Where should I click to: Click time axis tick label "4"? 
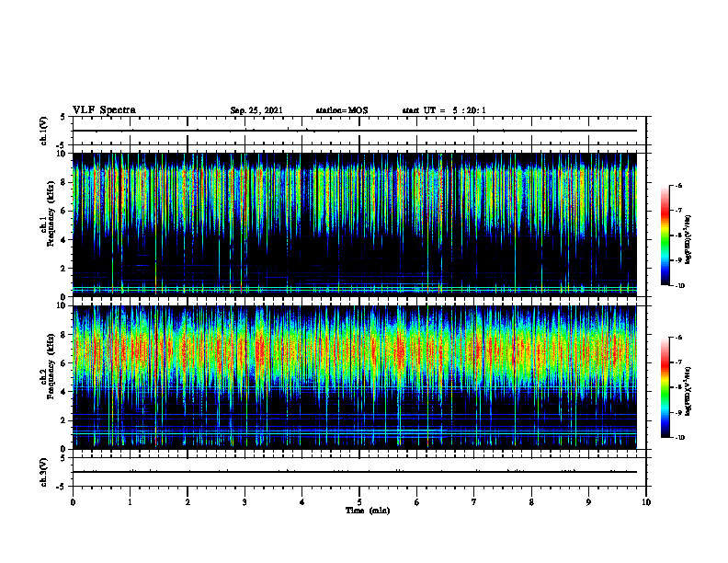[302, 502]
